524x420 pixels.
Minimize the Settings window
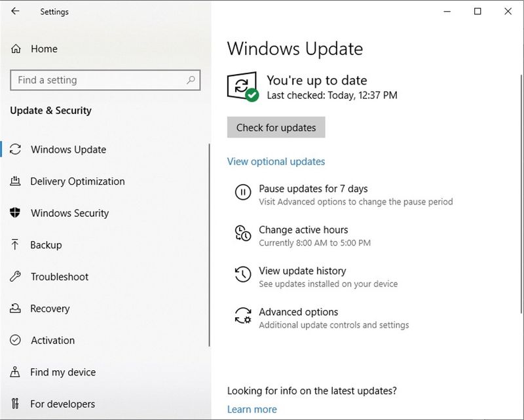point(447,11)
